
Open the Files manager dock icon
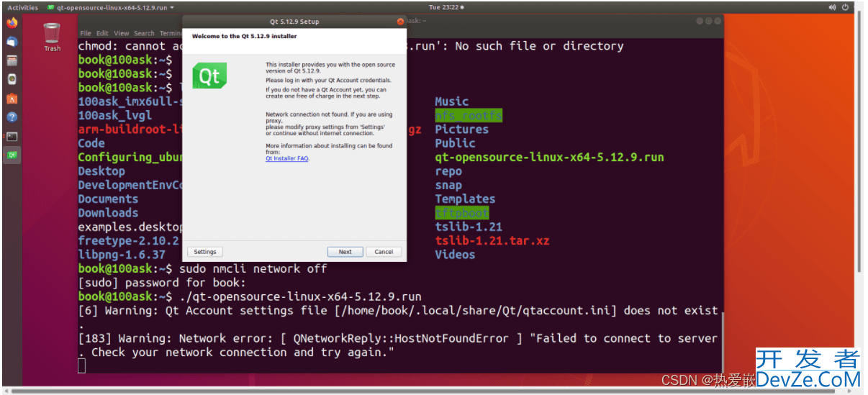tap(12, 60)
